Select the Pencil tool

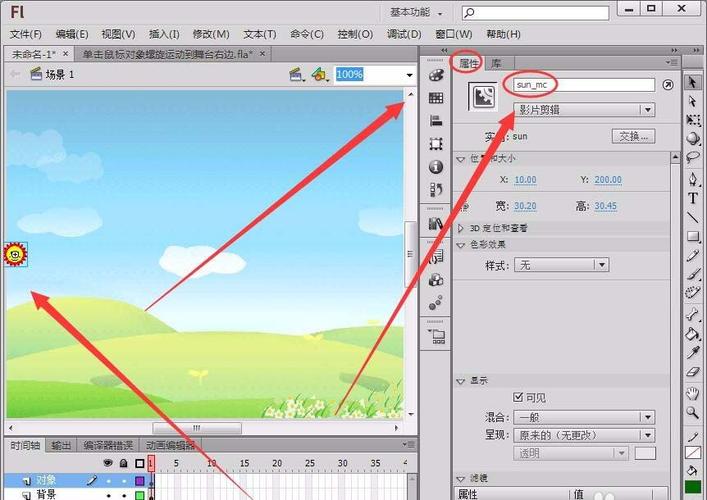pyautogui.click(x=693, y=255)
